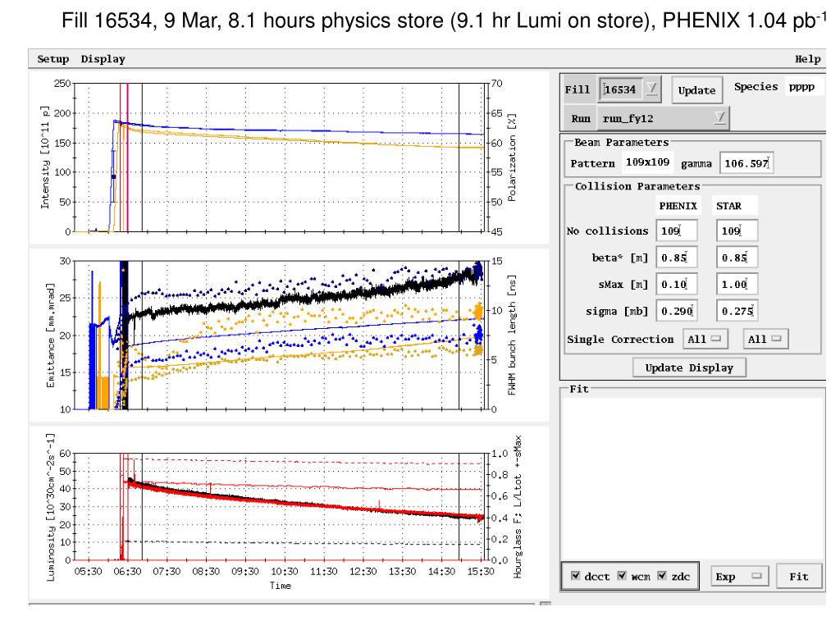This screenshot has height=630, width=840.
Task: Click PHENIX sigma field 0.290
Action: click(x=677, y=311)
